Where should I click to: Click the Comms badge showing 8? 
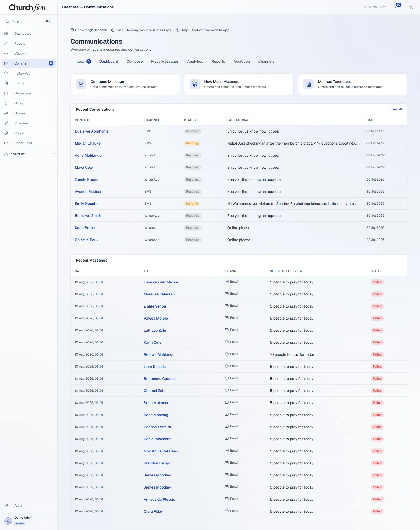(x=51, y=63)
